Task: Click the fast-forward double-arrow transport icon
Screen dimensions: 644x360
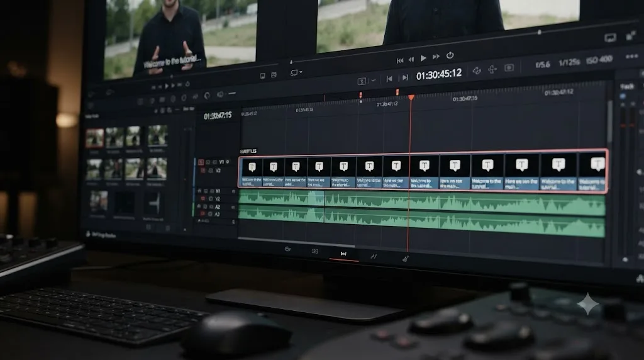Action: 436,57
